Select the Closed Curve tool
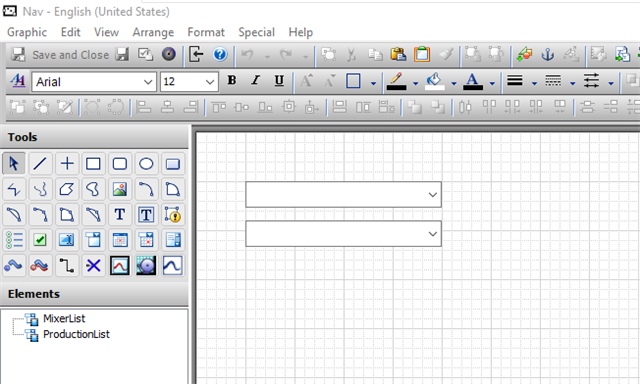 click(93, 189)
